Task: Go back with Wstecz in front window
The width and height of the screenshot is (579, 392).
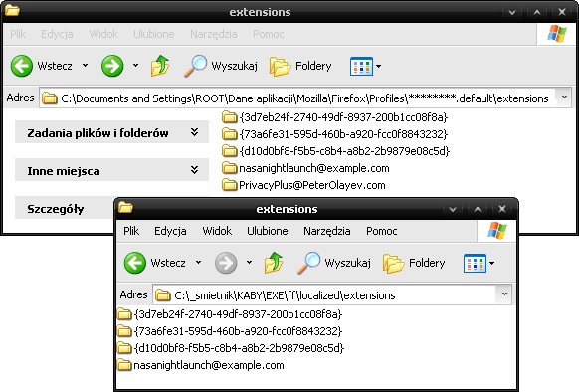Action: (x=155, y=263)
